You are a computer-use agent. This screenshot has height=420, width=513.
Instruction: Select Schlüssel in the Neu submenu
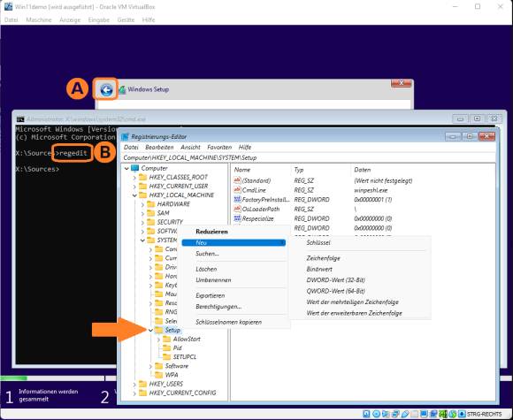(318, 242)
